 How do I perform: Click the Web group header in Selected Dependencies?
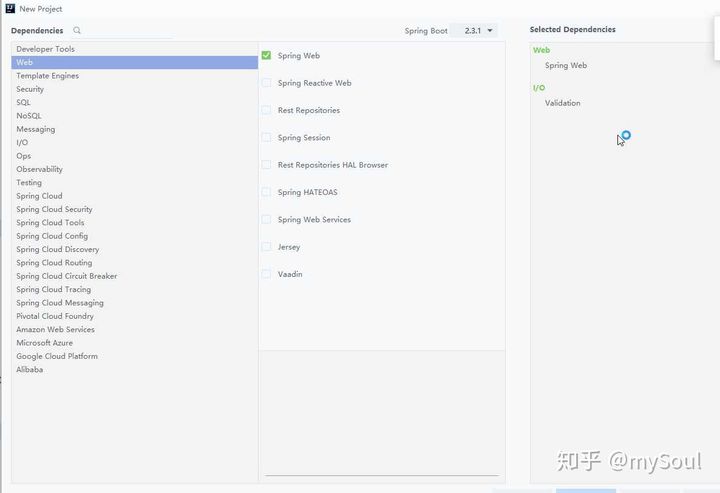click(541, 50)
